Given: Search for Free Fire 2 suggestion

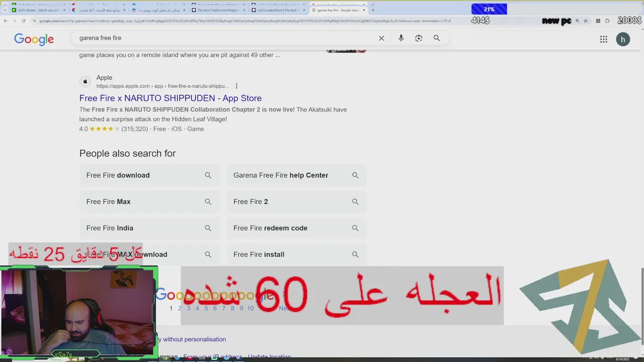Looking at the screenshot, I should (296, 202).
